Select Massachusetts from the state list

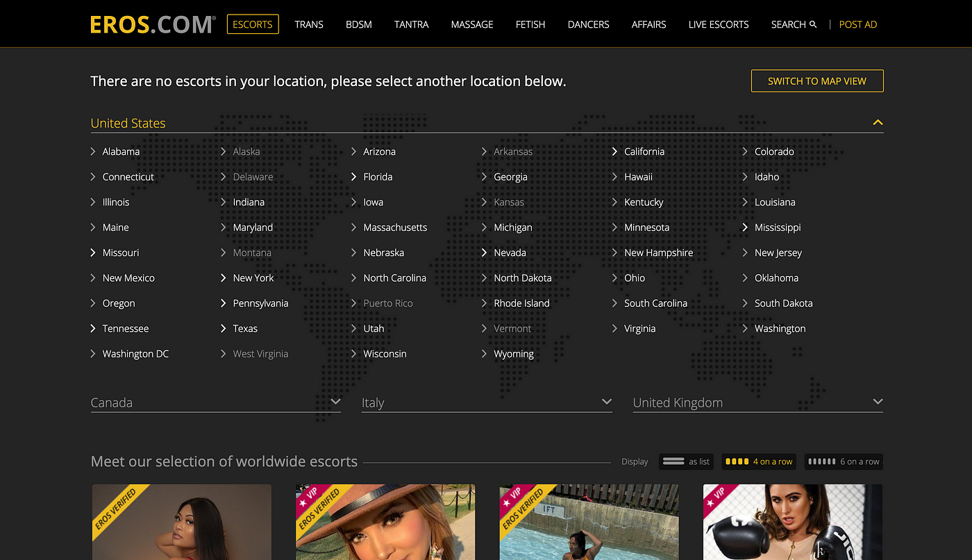(x=395, y=228)
